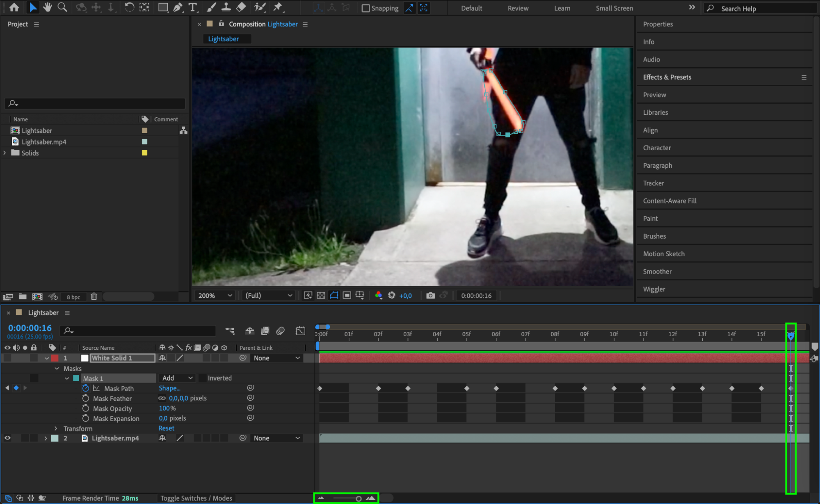Screen dimensions: 820x504
Task: Select the Pen tool in toolbar
Action: tap(178, 7)
